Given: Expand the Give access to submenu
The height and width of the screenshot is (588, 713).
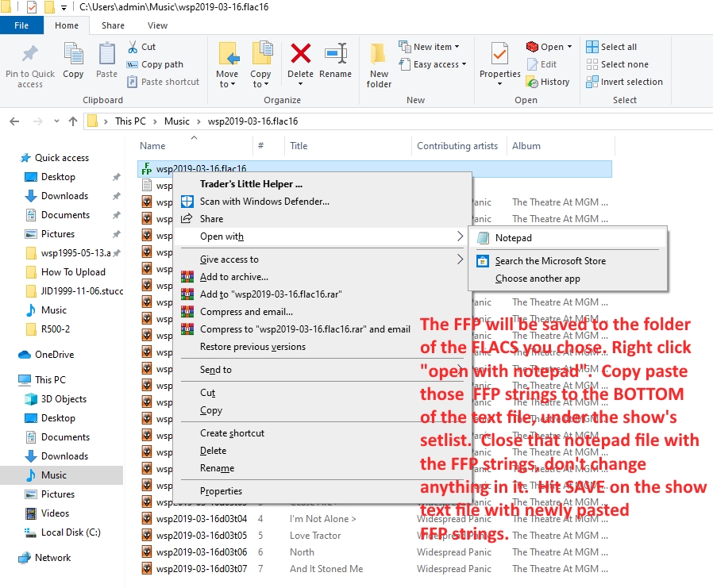Looking at the screenshot, I should (460, 259).
